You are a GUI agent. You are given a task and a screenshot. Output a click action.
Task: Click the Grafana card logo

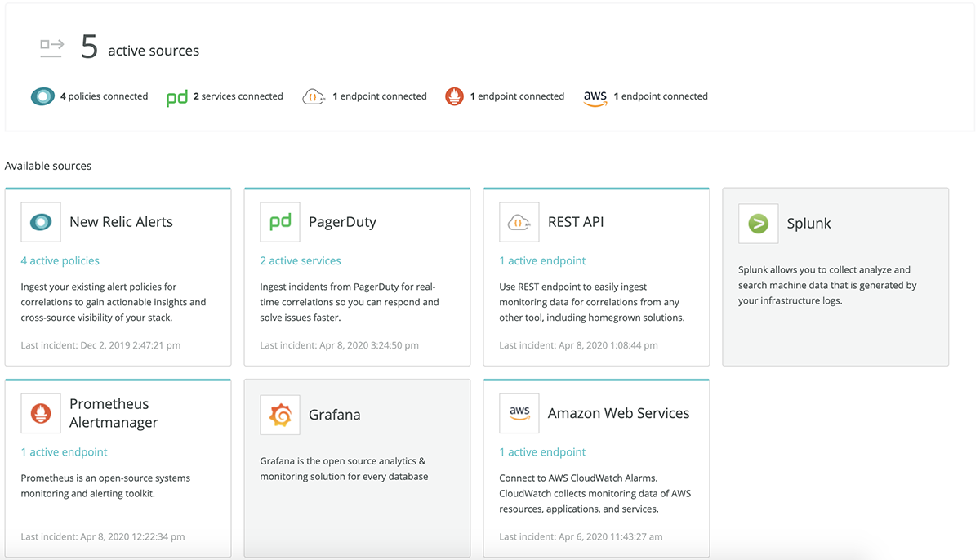pyautogui.click(x=280, y=415)
